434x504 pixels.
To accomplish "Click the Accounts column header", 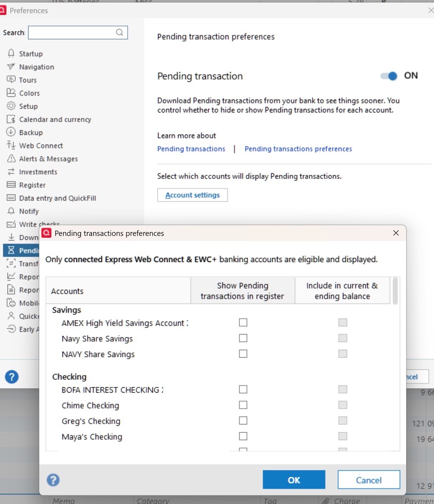I will pos(118,291).
